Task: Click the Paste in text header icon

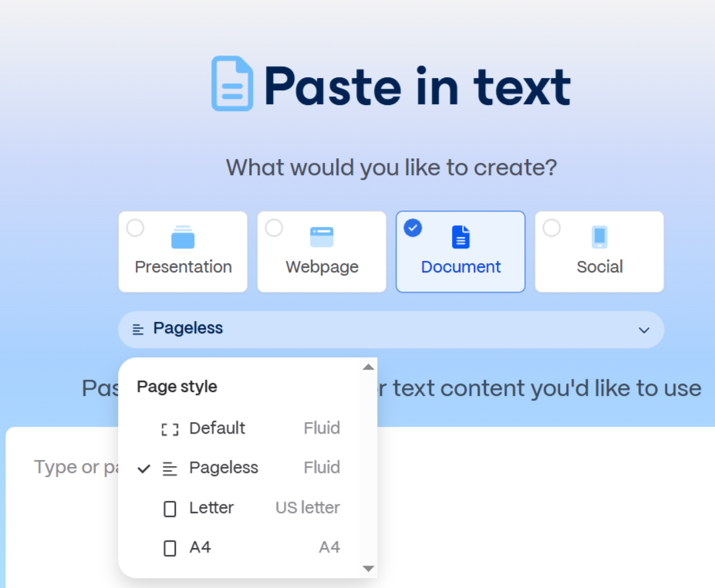Action: [232, 83]
